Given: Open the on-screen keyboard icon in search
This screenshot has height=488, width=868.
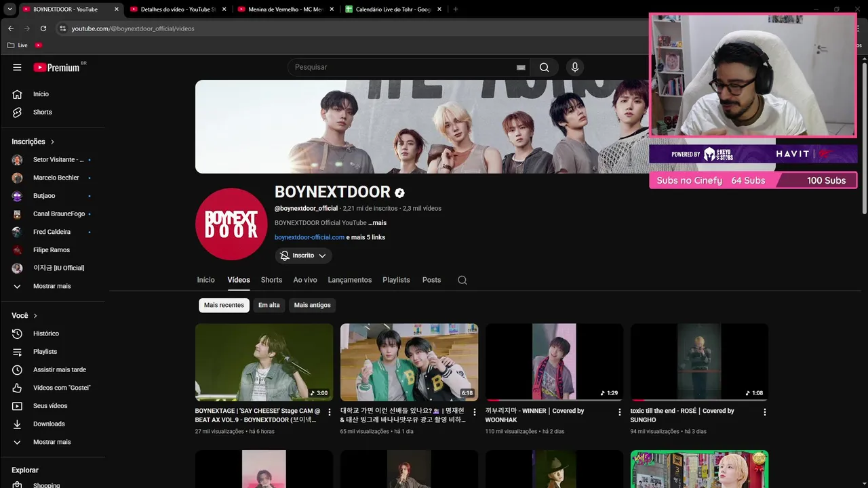Looking at the screenshot, I should [521, 67].
